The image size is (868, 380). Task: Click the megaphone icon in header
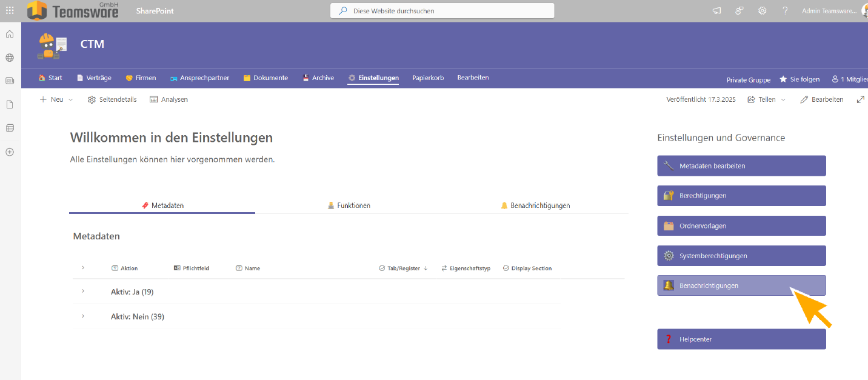[x=717, y=11]
